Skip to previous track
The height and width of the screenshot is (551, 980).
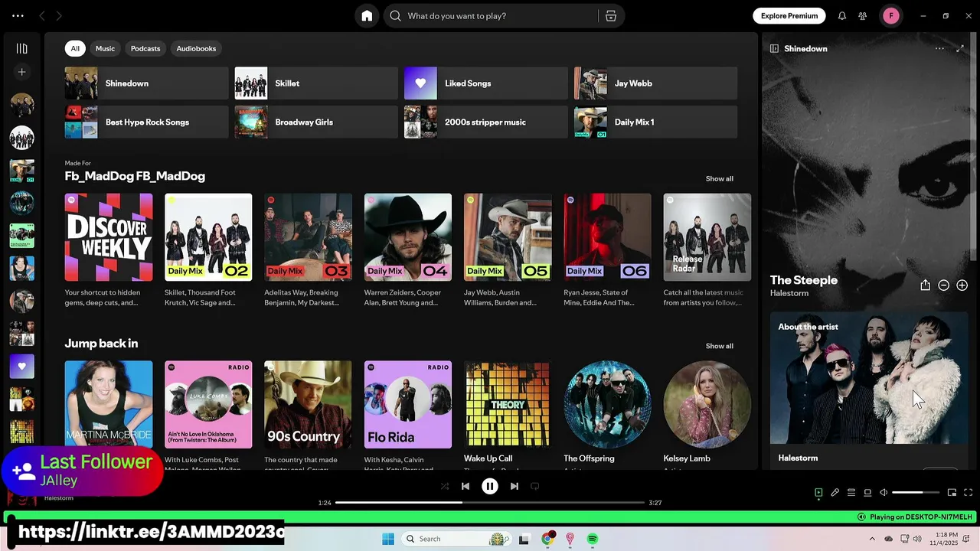[x=465, y=486]
